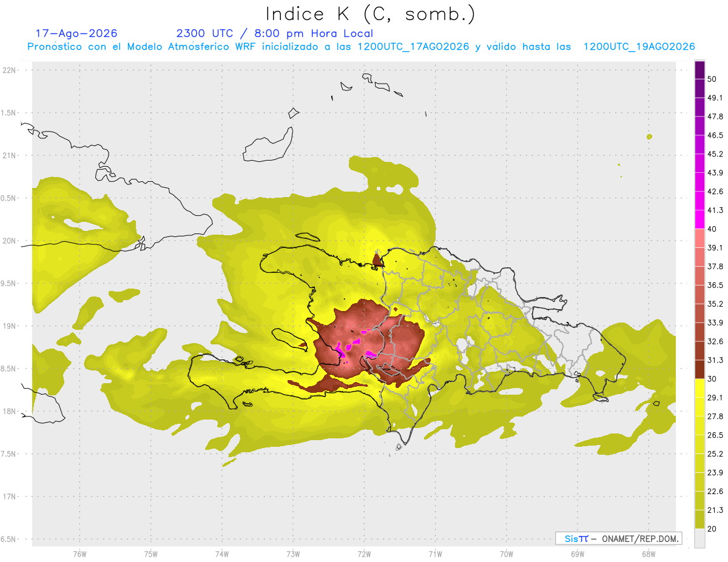Click the title "Indice K (C, somb.)"

pos(370,14)
